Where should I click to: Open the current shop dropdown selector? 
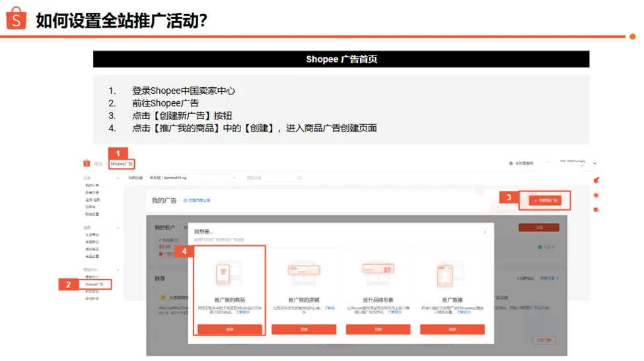(193, 178)
